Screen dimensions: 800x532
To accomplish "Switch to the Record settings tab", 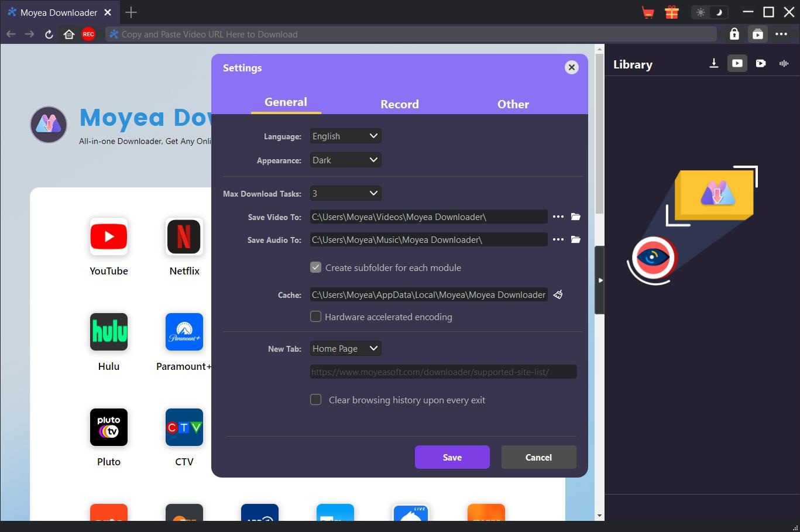I will tap(400, 104).
